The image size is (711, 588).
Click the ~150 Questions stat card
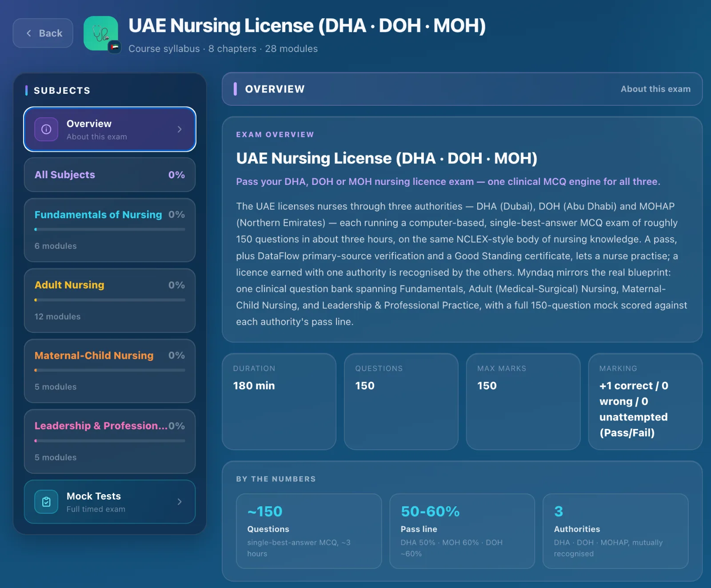(309, 531)
